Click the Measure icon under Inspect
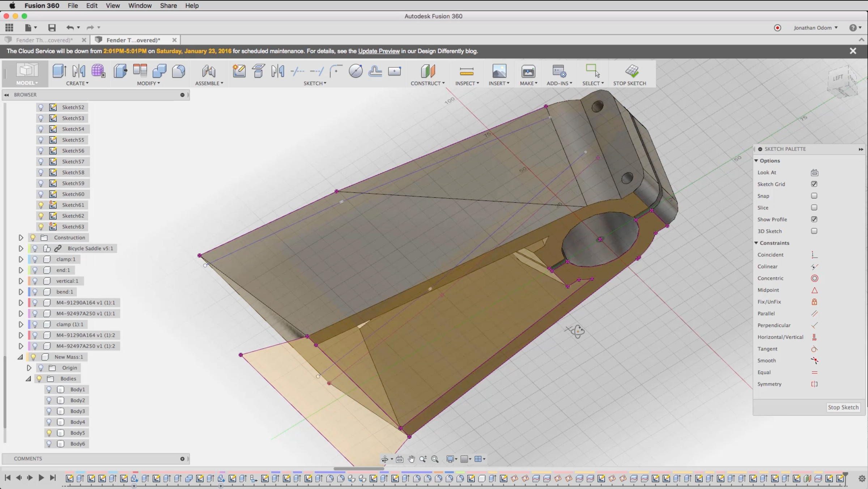868x489 pixels. point(467,71)
